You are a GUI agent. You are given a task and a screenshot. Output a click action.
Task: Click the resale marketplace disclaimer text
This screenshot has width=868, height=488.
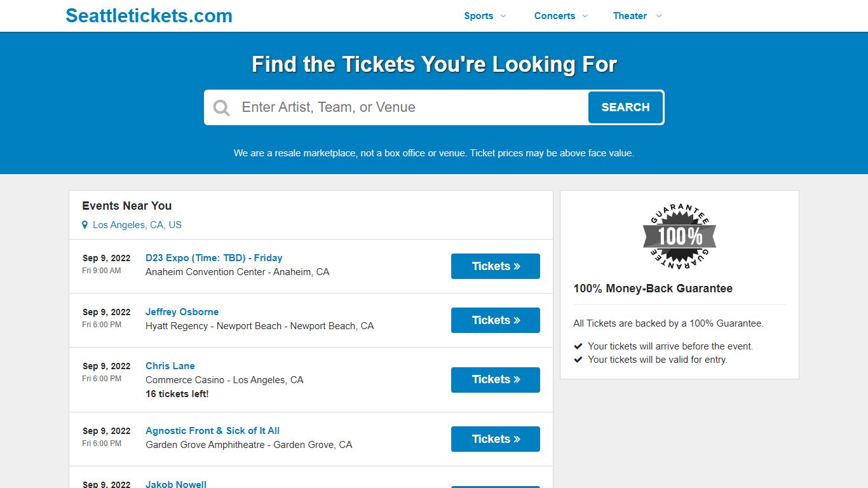click(434, 153)
